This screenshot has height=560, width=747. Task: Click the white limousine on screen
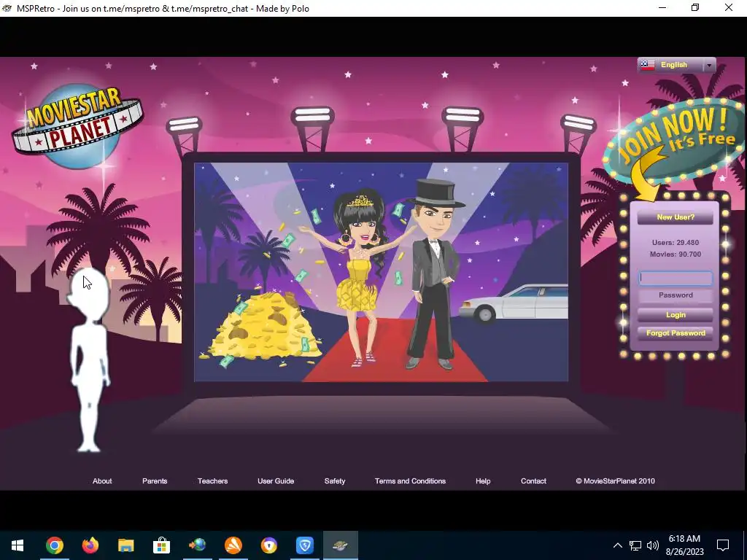coord(514,303)
